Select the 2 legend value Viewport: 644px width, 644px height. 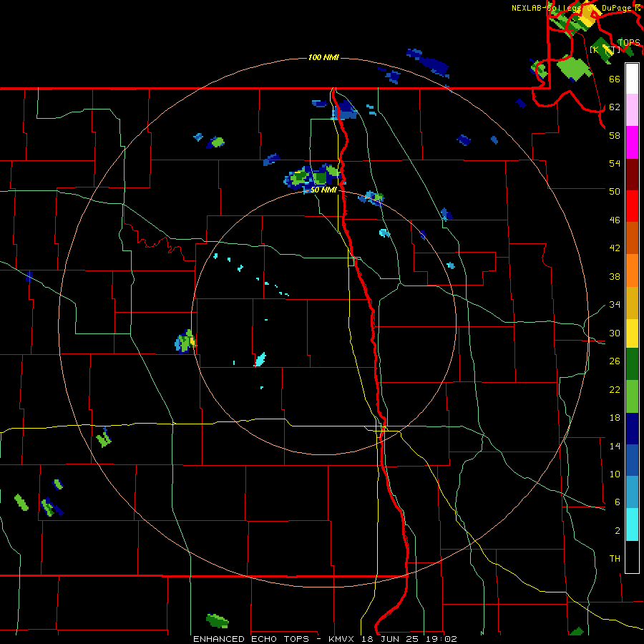[x=618, y=531]
